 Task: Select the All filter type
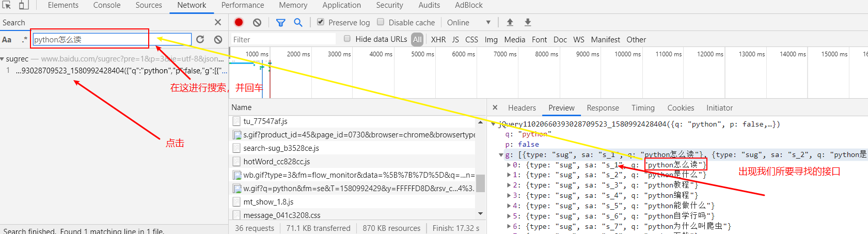[417, 39]
